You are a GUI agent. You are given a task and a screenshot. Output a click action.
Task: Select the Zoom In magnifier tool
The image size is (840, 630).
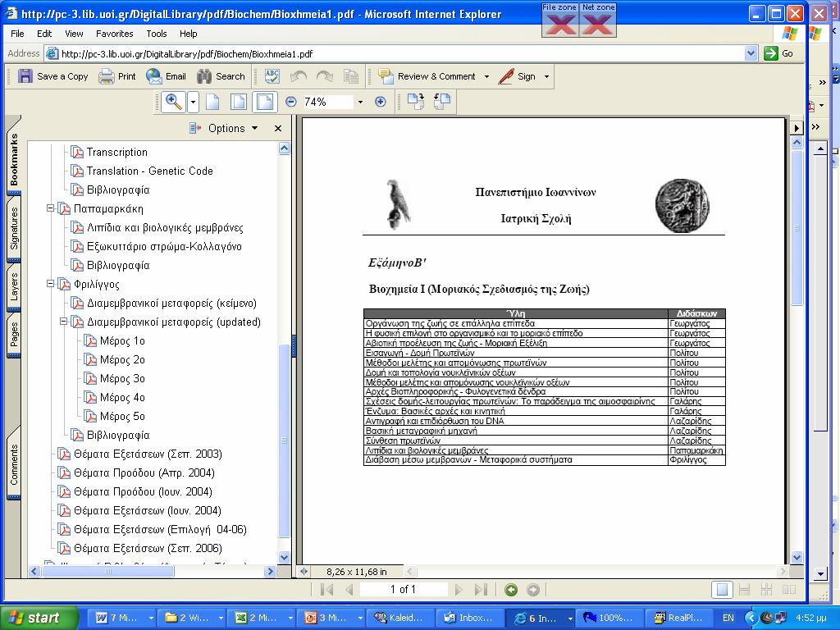point(174,102)
